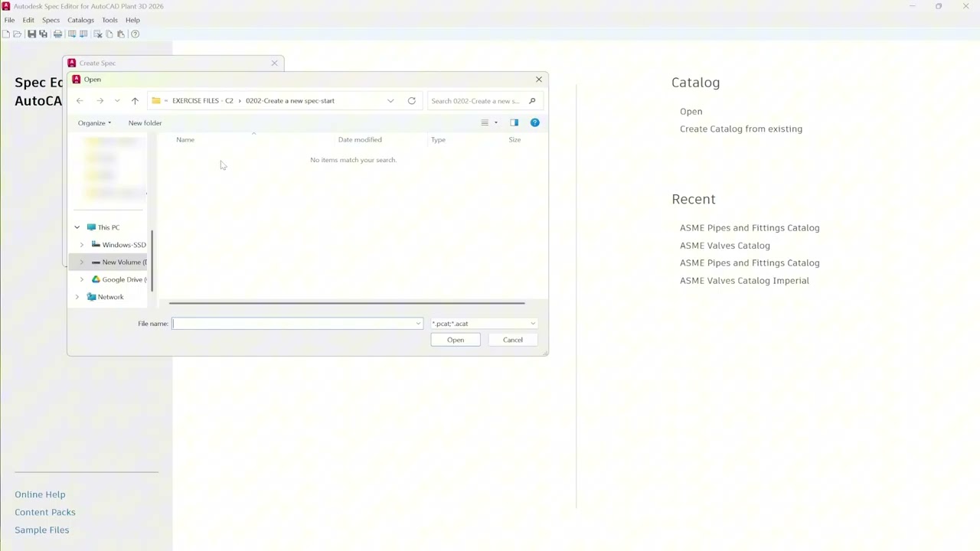Collapse the This PC tree node
The height and width of the screenshot is (551, 980).
pyautogui.click(x=77, y=227)
